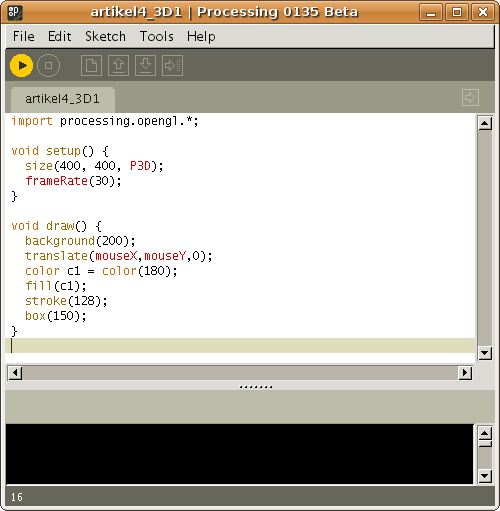Create a new sketch with the New icon
The width and height of the screenshot is (500, 511).
91,66
